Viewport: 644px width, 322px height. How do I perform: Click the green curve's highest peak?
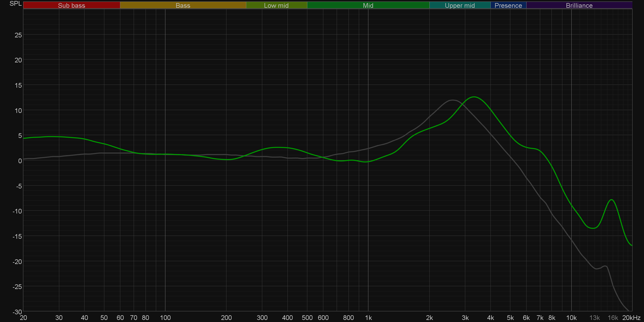coord(474,97)
